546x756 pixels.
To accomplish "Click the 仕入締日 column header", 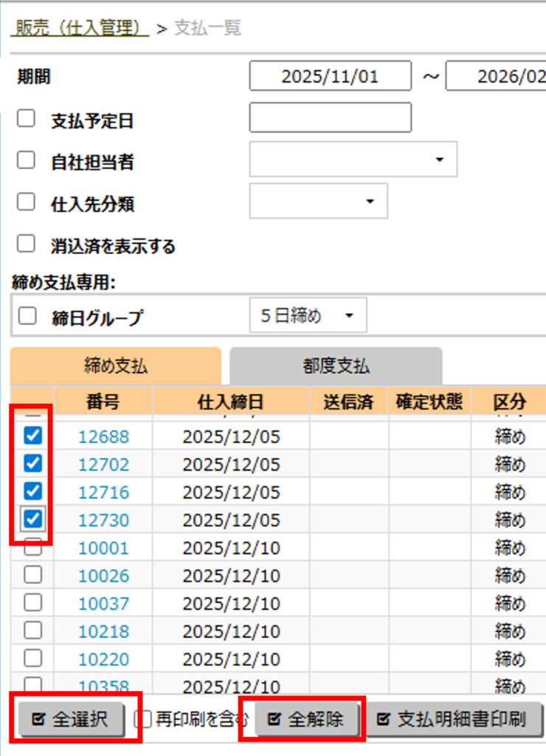I will pos(230,402).
